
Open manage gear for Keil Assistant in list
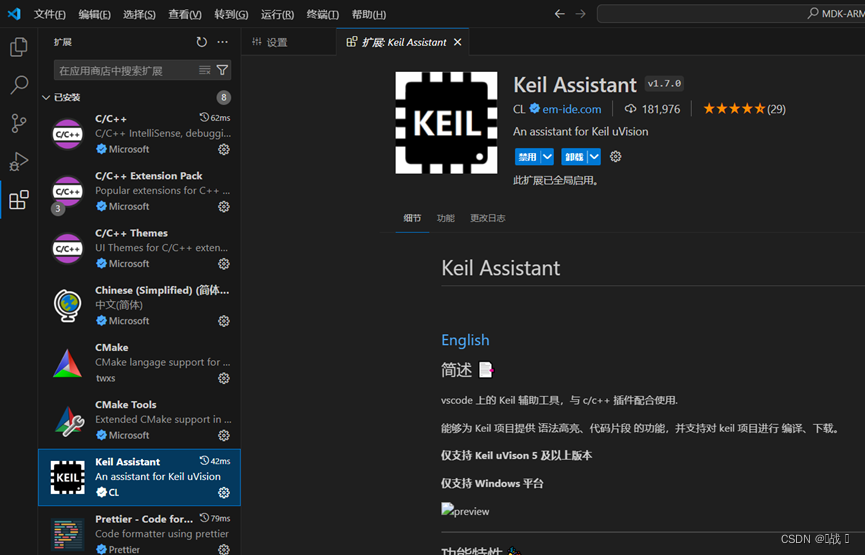click(223, 492)
